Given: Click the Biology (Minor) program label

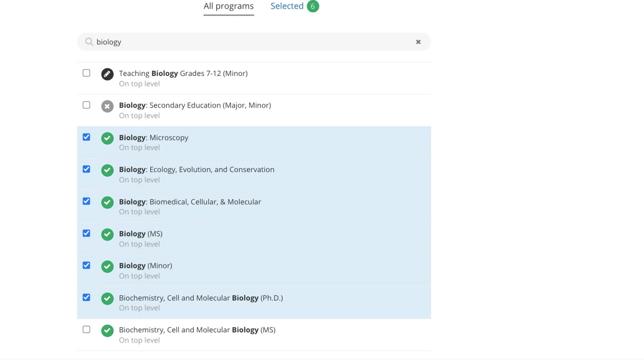Looking at the screenshot, I should [x=145, y=265].
